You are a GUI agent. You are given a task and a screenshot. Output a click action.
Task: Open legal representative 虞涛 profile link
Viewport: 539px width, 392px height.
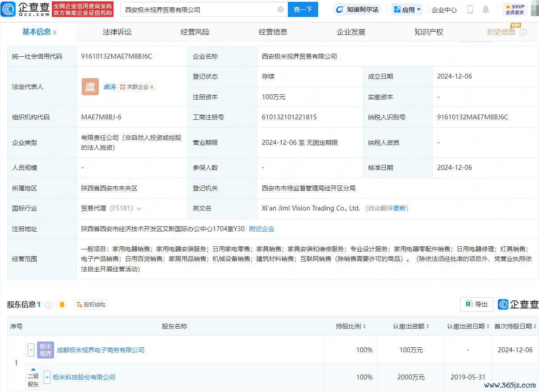coord(109,87)
